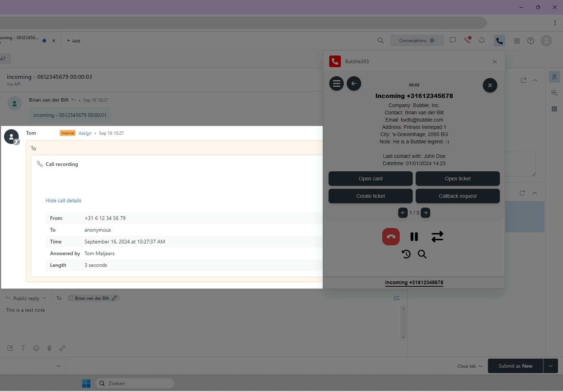
Task: Expand the Close tab dropdown
Action: point(470,366)
